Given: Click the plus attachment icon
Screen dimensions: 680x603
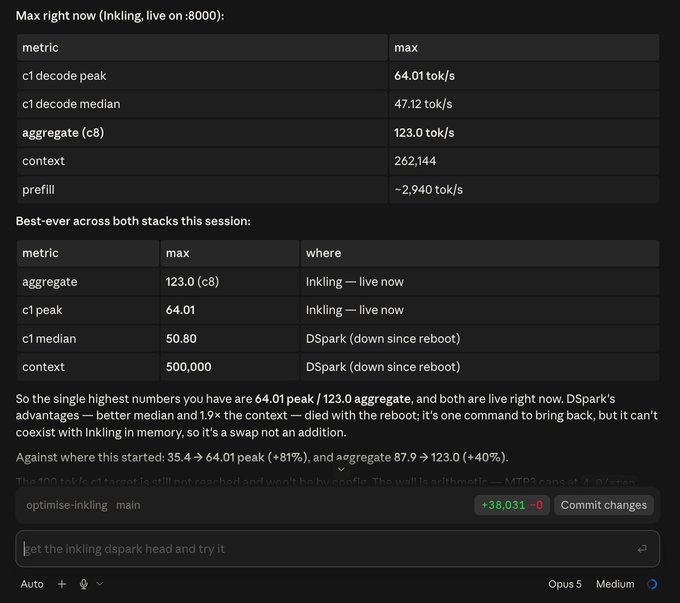Looking at the screenshot, I should (62, 584).
